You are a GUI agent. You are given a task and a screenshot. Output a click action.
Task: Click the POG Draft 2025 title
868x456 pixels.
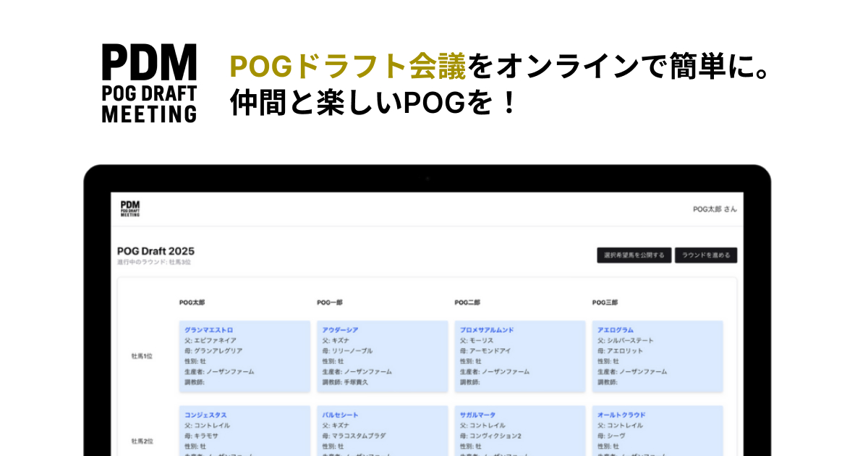tap(156, 250)
